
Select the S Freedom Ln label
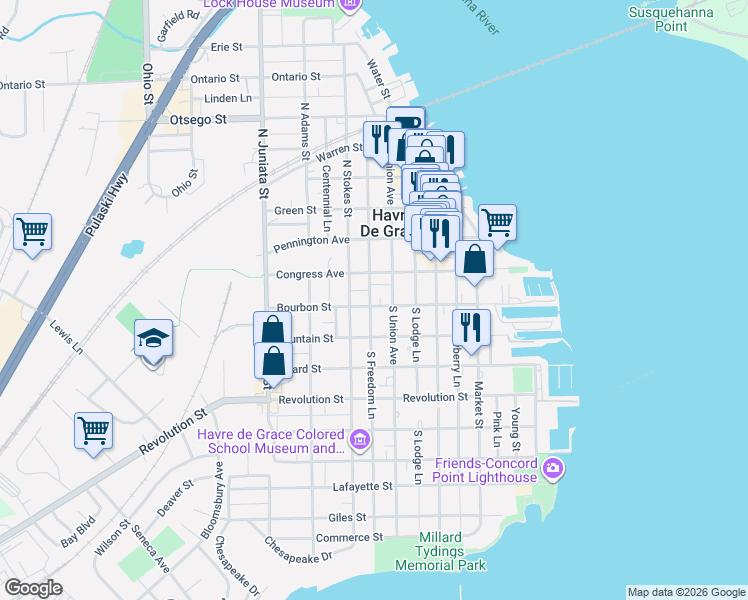(371, 385)
